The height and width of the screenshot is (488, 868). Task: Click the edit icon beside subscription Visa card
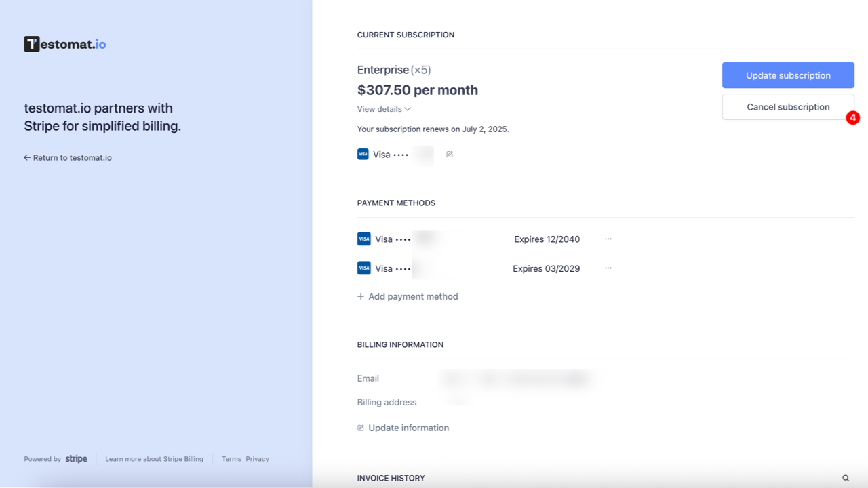(x=450, y=155)
